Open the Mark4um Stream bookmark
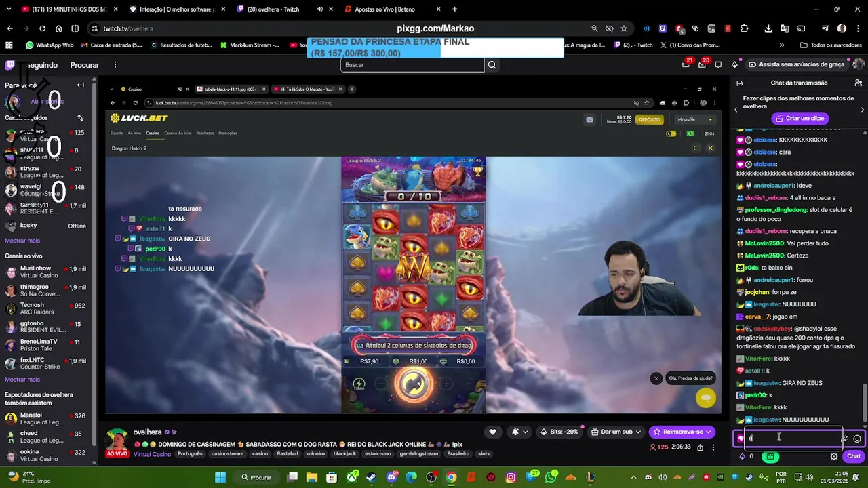 [x=250, y=45]
